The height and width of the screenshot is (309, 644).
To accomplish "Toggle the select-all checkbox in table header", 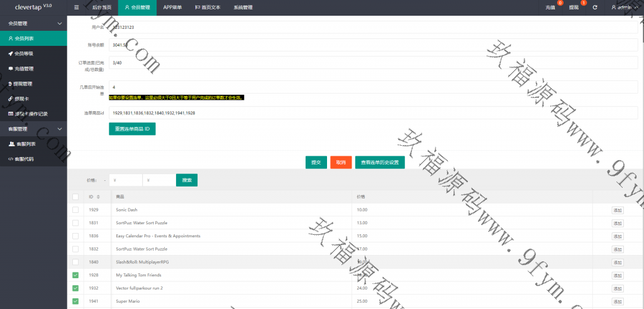I will coord(75,197).
